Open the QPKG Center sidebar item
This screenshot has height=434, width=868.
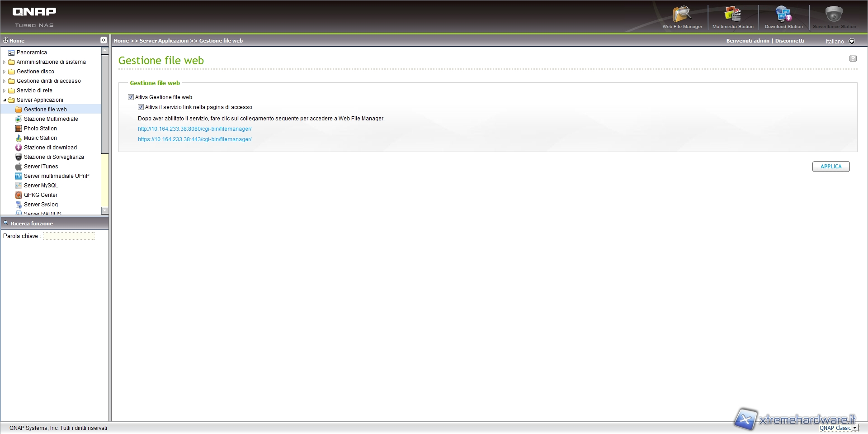pos(41,195)
